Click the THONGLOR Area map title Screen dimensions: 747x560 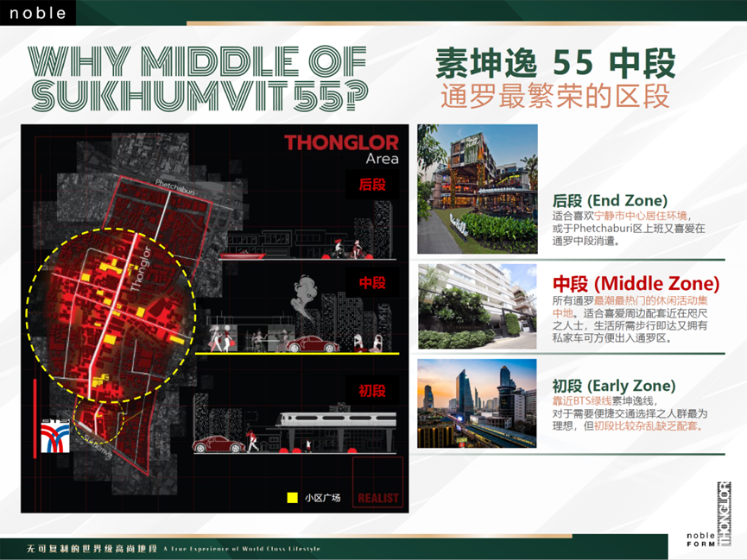pos(342,148)
